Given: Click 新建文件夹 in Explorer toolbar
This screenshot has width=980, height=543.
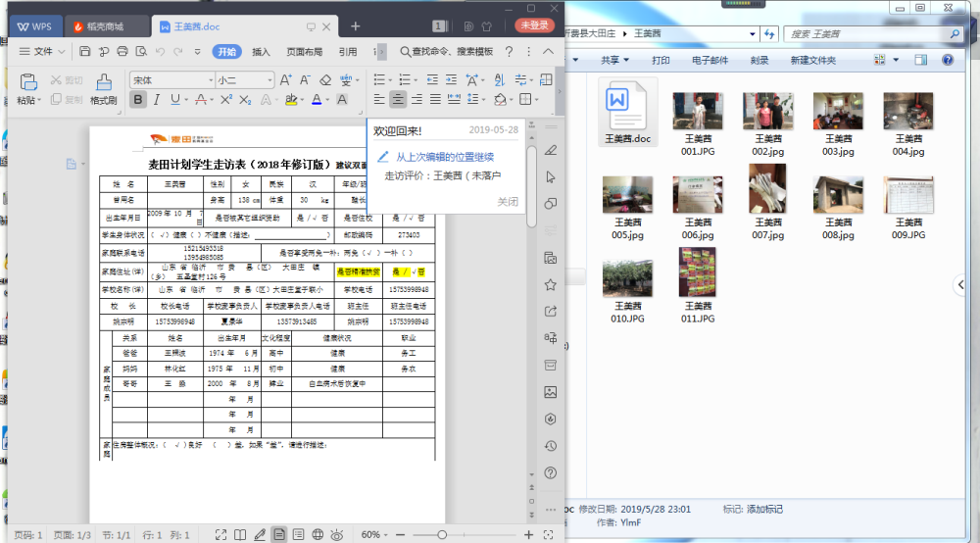Looking at the screenshot, I should pos(812,60).
